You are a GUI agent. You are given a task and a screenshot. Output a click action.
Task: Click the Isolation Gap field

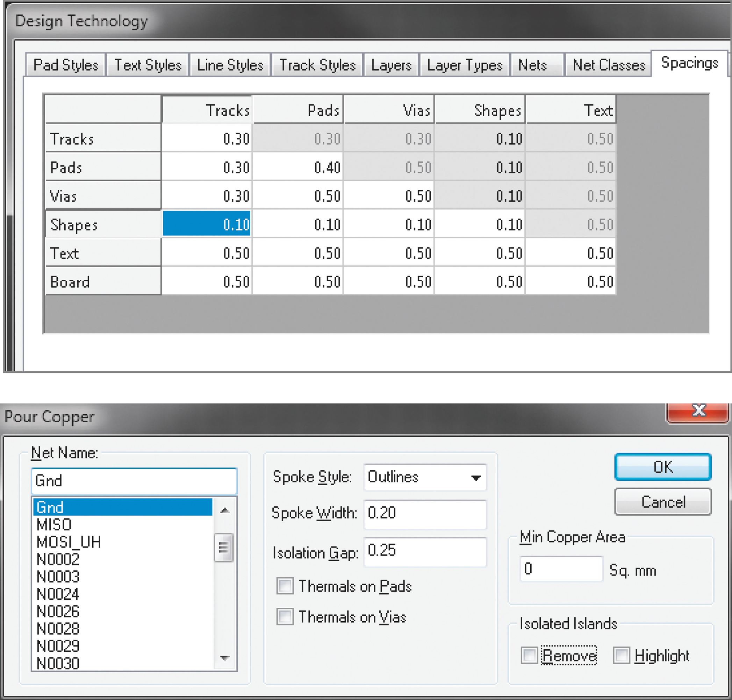coord(425,551)
